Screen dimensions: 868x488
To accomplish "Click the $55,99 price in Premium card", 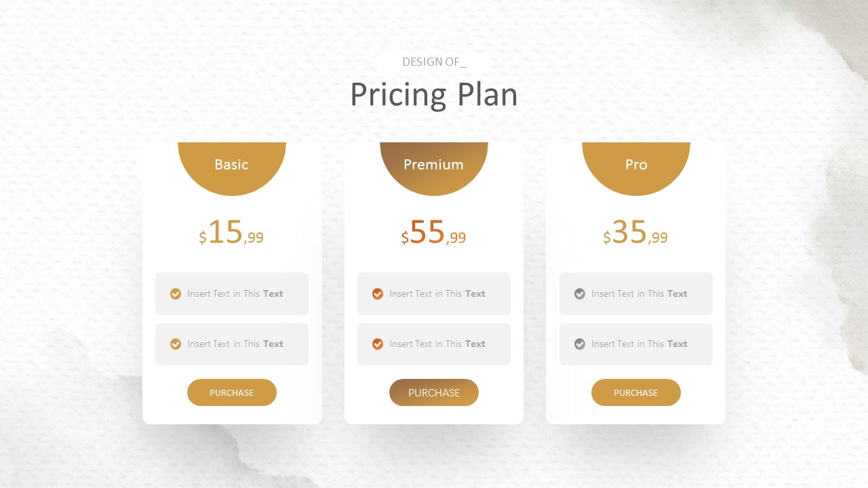I will (x=433, y=233).
